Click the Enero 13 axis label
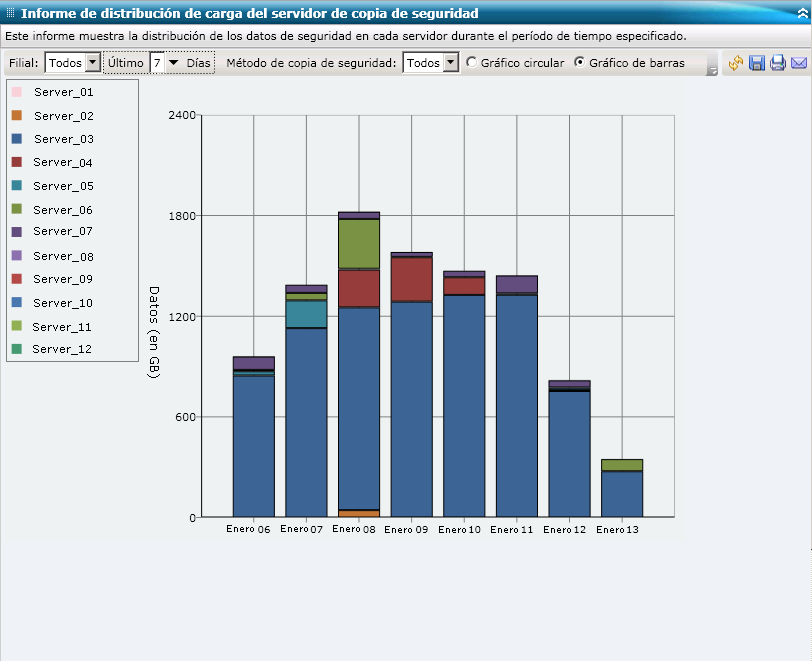812x661 pixels. pyautogui.click(x=616, y=532)
